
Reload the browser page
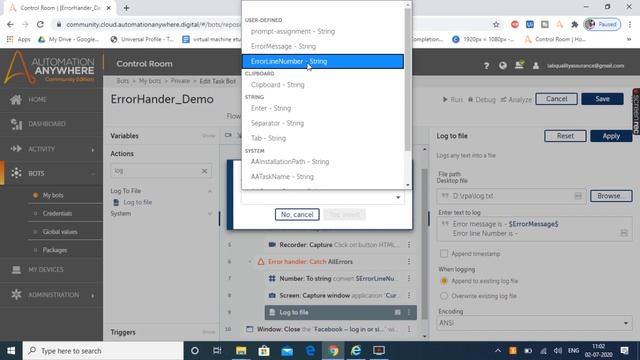(40, 24)
